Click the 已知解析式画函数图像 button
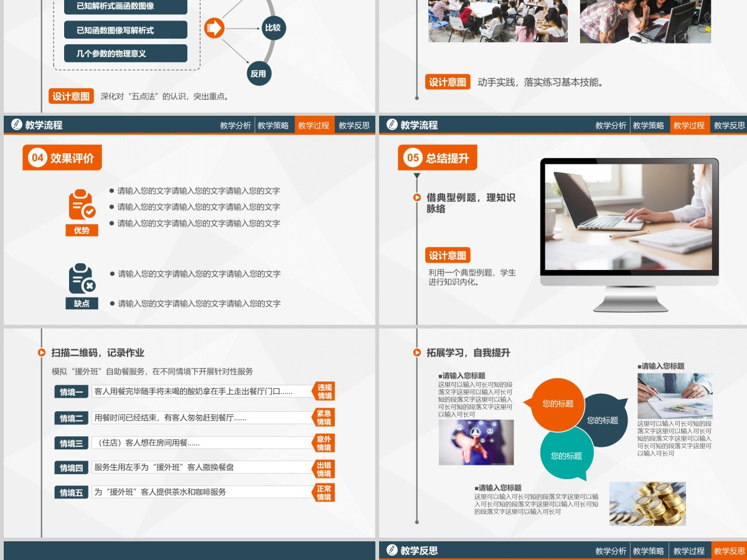The image size is (747, 560). [125, 6]
